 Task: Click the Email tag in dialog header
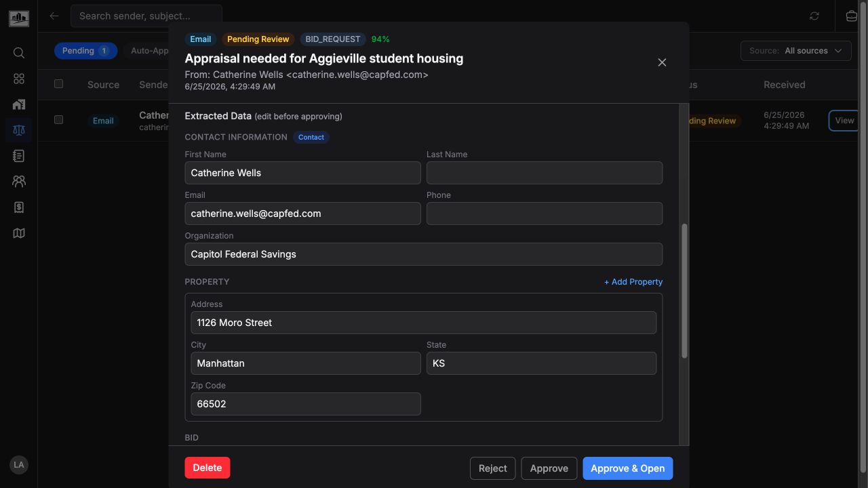pos(201,39)
